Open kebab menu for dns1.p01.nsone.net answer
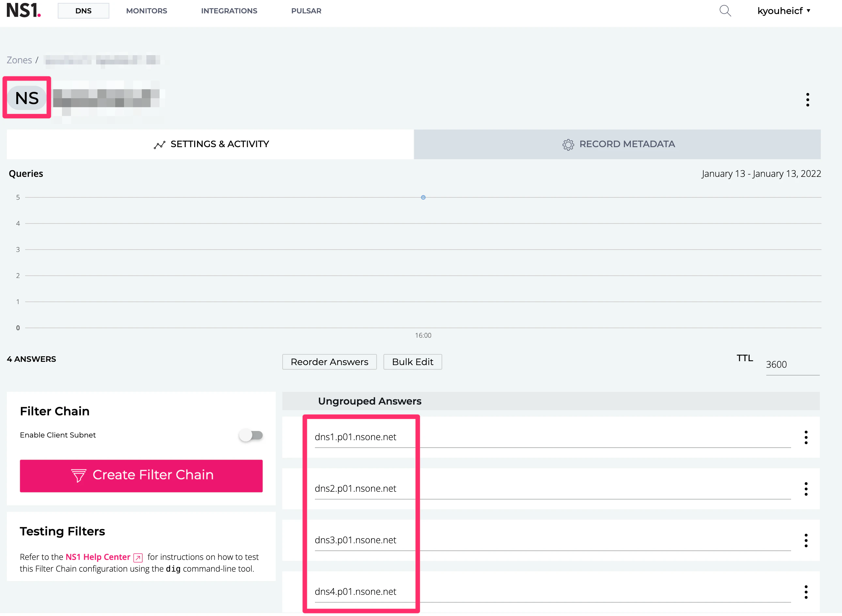Screen dimensions: 842x616 tap(806, 438)
